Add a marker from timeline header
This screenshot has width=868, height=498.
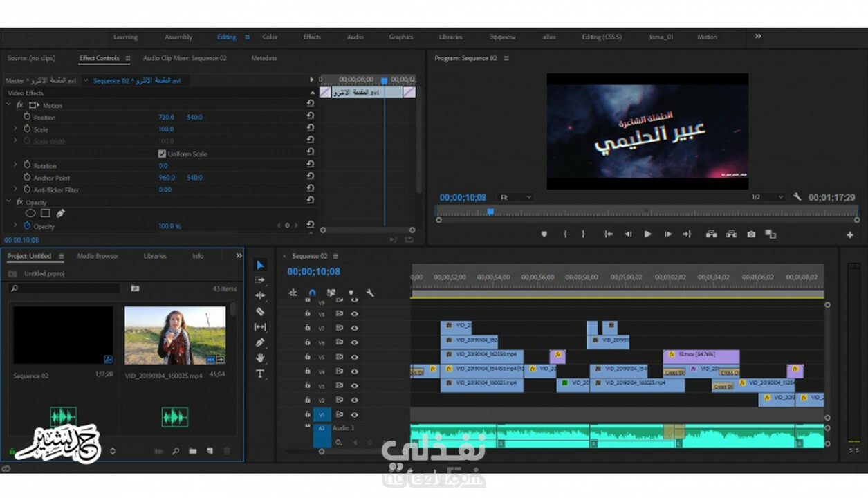coord(351,293)
